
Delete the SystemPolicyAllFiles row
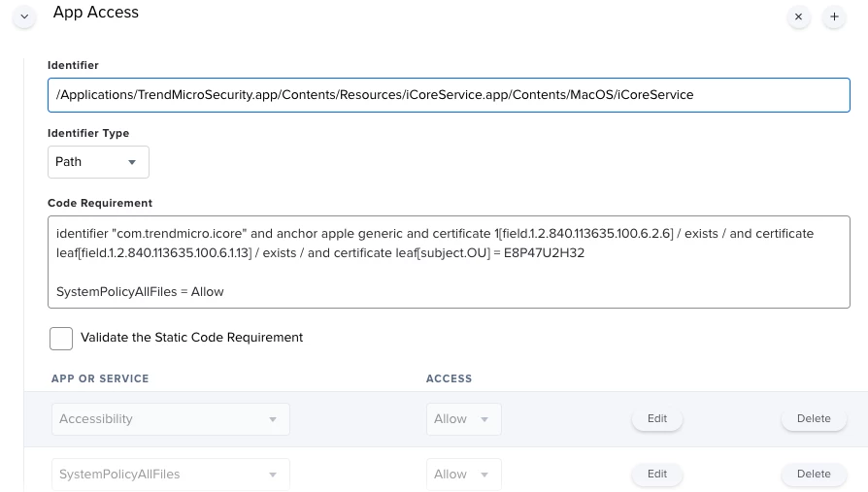click(x=814, y=475)
